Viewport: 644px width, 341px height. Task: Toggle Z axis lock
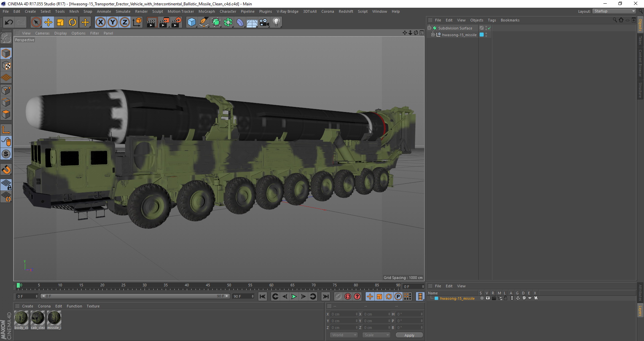click(125, 22)
